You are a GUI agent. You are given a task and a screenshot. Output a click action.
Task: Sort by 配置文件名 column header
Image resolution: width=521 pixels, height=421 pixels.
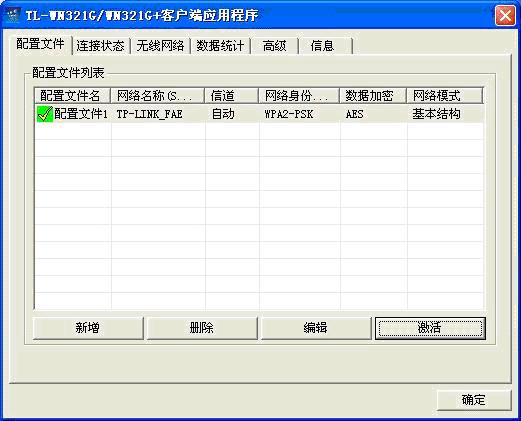point(72,96)
